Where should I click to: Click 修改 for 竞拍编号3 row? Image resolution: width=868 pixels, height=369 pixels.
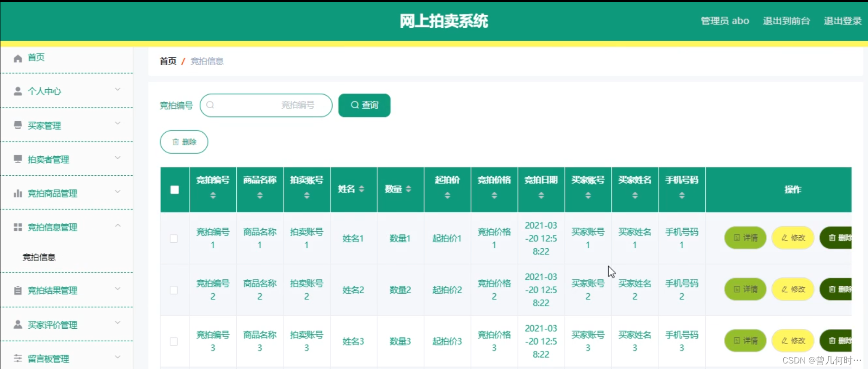coord(793,340)
